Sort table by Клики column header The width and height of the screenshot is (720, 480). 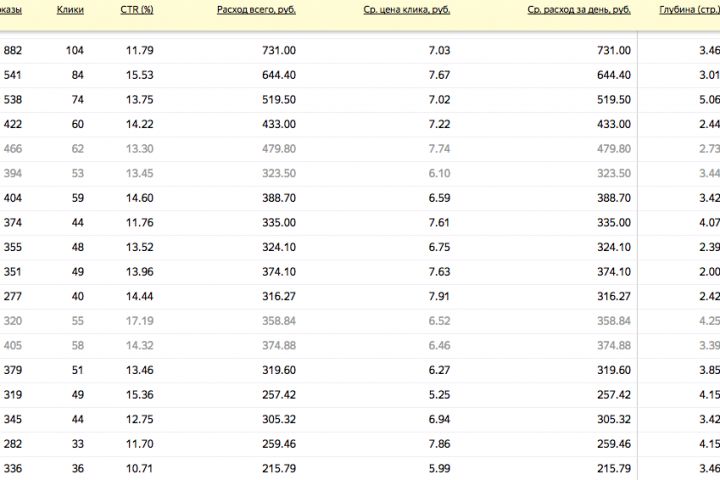click(x=71, y=10)
